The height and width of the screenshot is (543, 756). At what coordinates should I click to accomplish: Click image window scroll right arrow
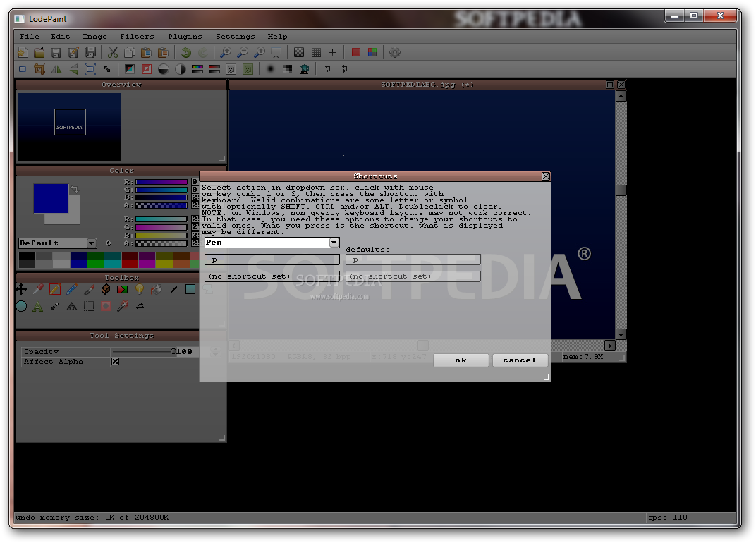click(x=610, y=346)
